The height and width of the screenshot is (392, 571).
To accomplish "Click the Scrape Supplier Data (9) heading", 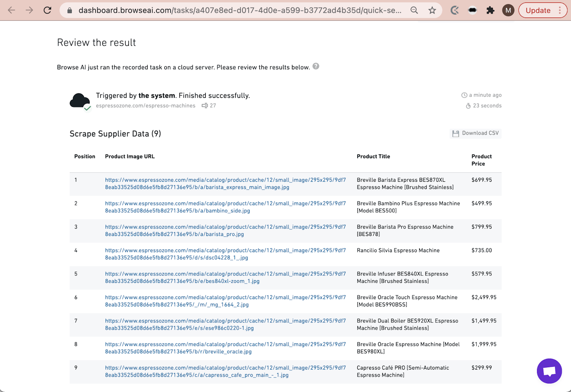I will (115, 134).
